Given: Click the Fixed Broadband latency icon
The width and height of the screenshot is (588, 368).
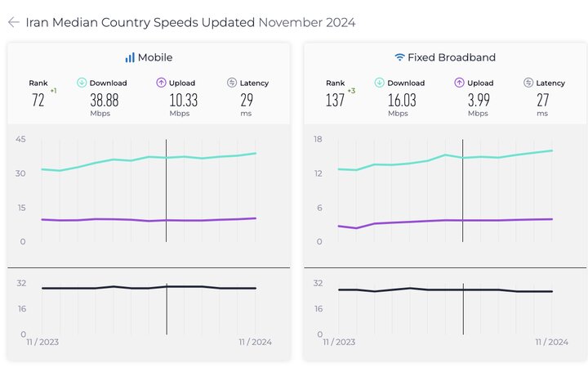Looking at the screenshot, I should tap(528, 83).
